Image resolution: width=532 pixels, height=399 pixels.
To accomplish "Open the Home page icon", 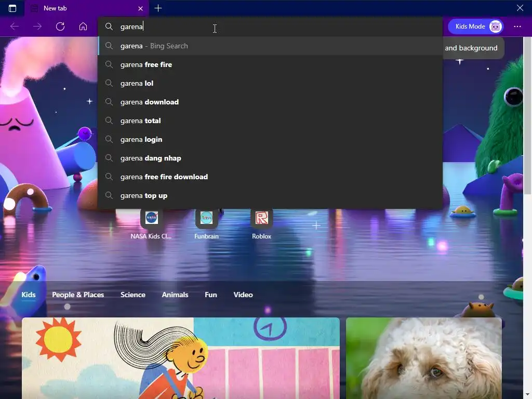I will click(x=83, y=26).
